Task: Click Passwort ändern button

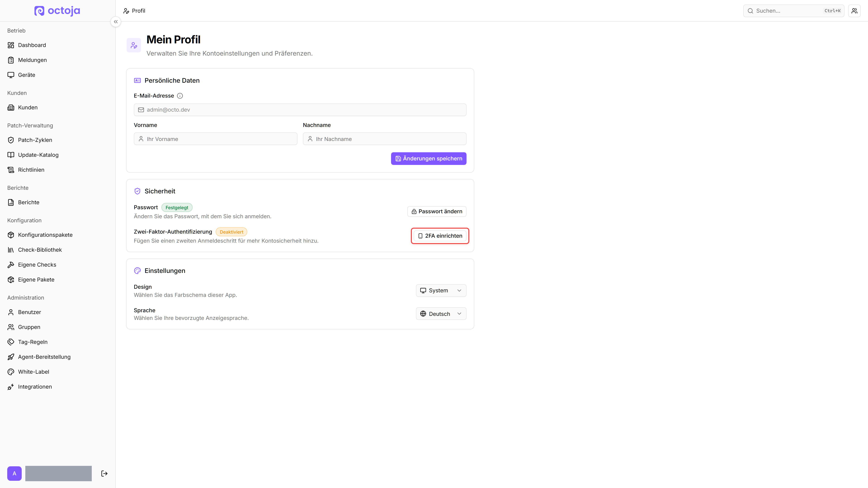Action: coord(437,211)
